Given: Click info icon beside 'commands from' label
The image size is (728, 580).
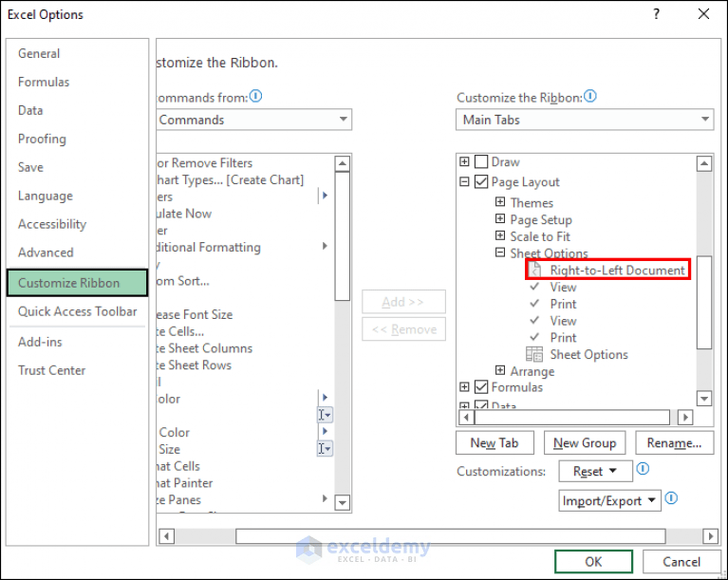Looking at the screenshot, I should click(x=256, y=96).
